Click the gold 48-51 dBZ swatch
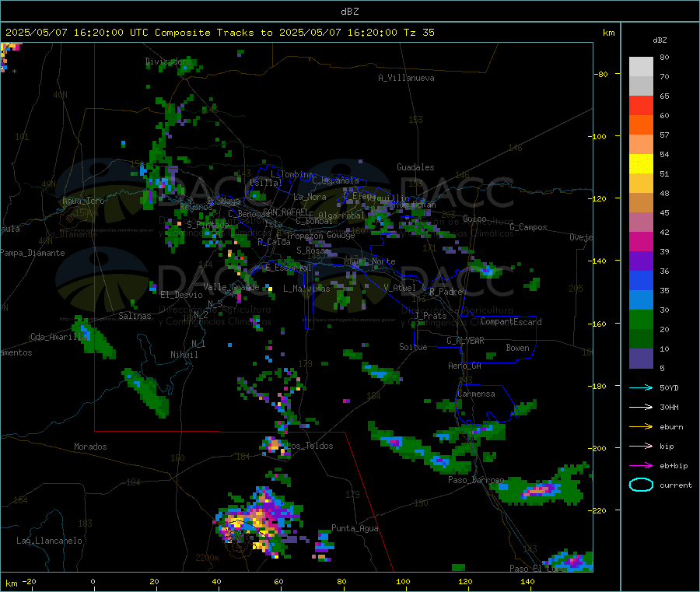Image resolution: width=700 pixels, height=592 pixels. coord(641,184)
